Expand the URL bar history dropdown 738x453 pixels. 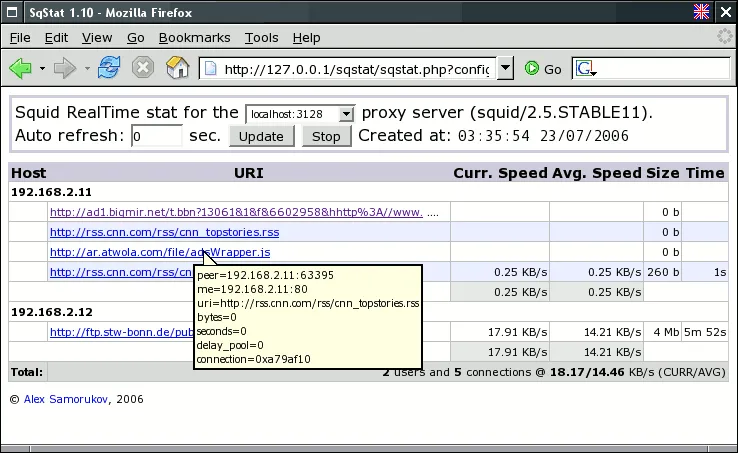(506, 69)
